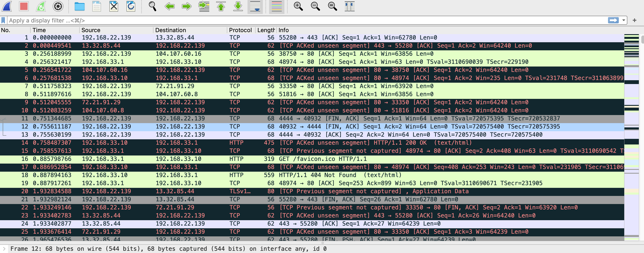This screenshot has width=644, height=253.
Task: Jump to the first packet
Action: pyautogui.click(x=221, y=6)
